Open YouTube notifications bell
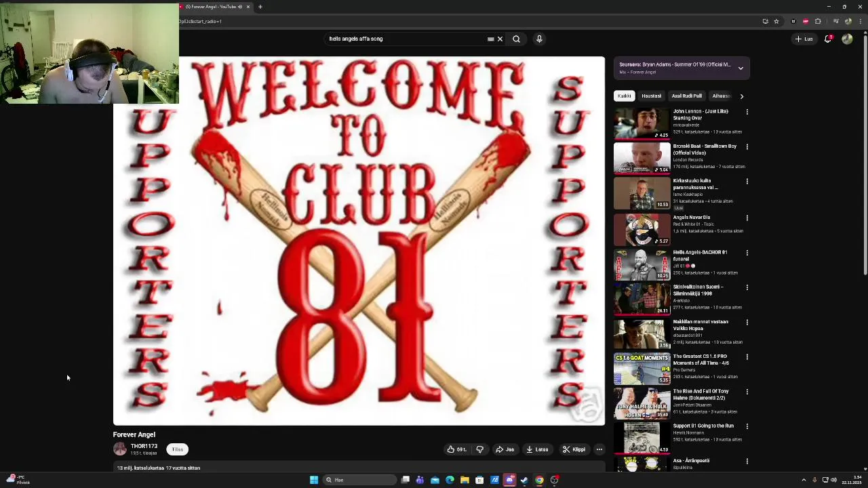 (828, 39)
